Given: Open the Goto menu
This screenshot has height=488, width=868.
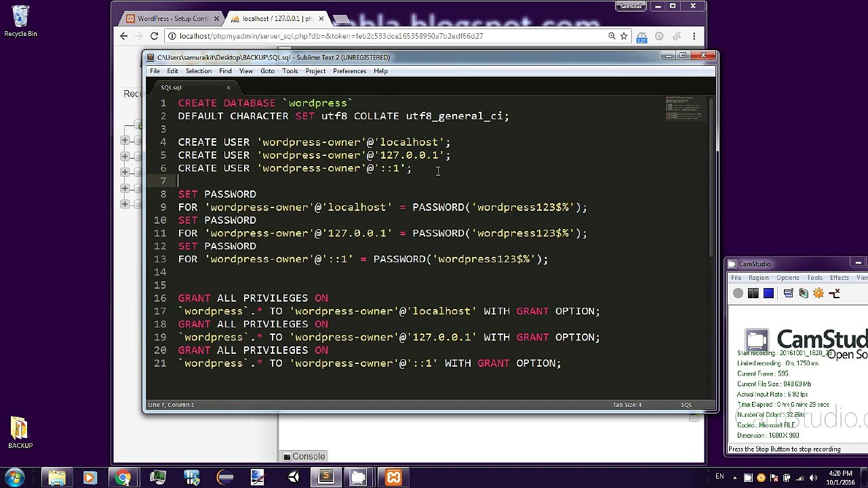Looking at the screenshot, I should [267, 71].
